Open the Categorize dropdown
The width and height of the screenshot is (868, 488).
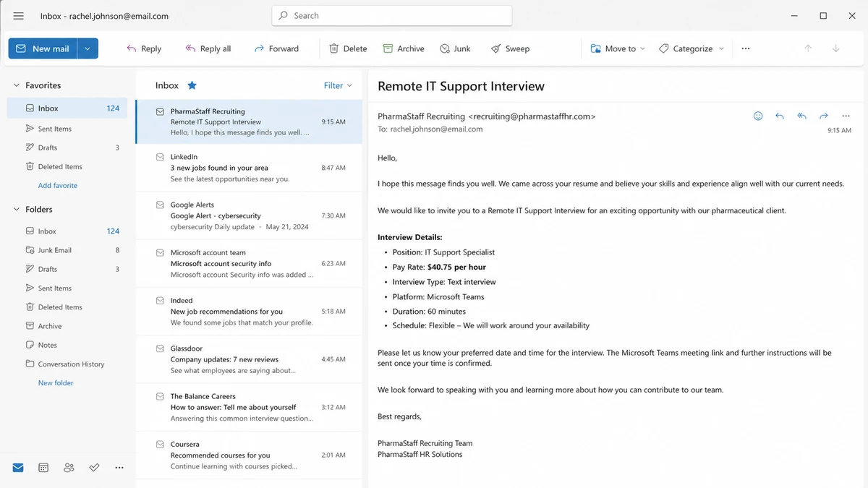(x=692, y=48)
